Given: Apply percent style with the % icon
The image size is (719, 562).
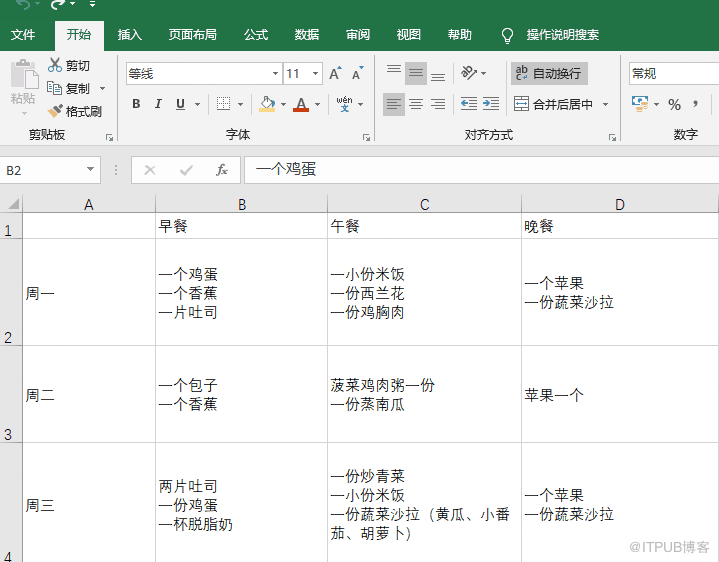Looking at the screenshot, I should click(674, 104).
